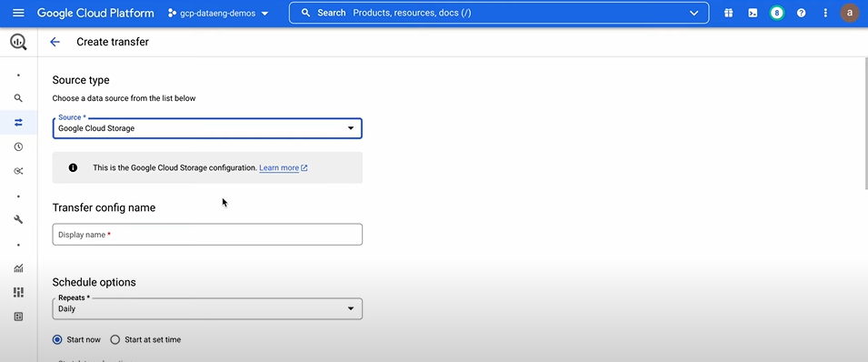Open the hamburger navigation menu

pos(18,13)
